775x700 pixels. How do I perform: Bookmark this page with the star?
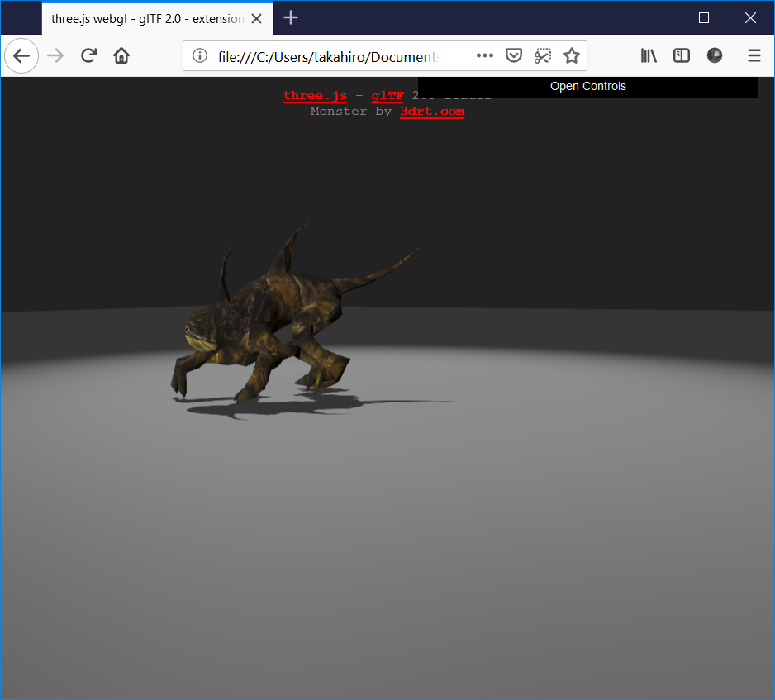pos(572,56)
